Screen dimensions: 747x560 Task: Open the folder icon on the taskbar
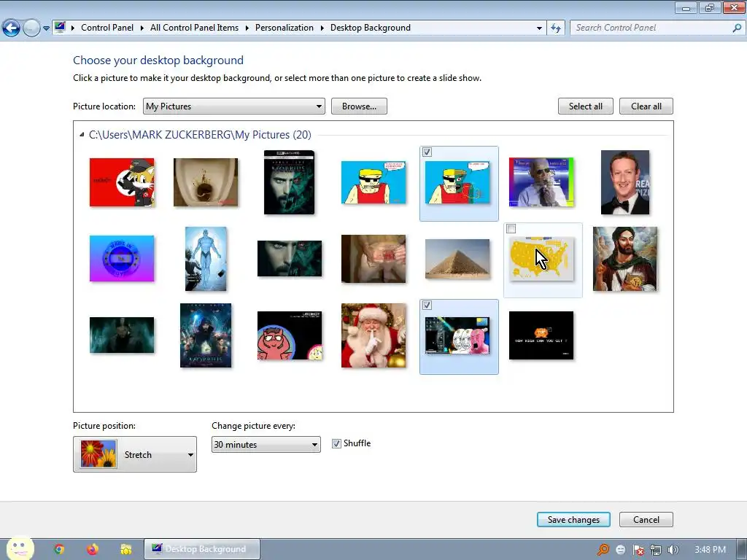click(125, 549)
